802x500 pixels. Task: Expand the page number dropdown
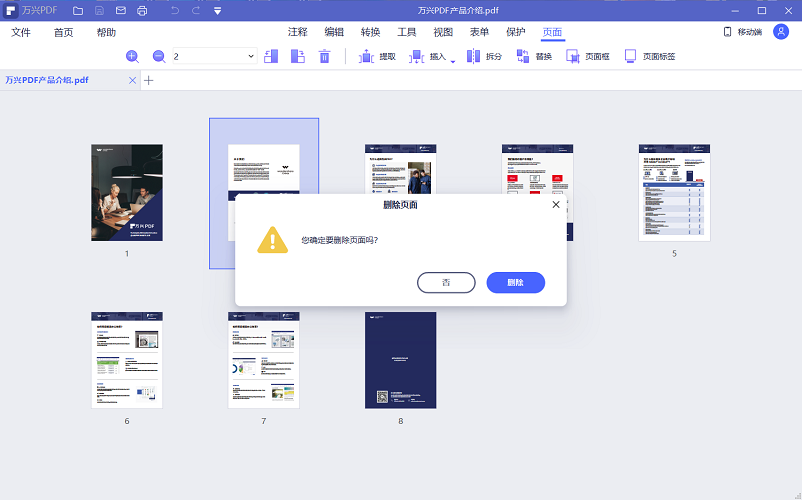tap(250, 56)
